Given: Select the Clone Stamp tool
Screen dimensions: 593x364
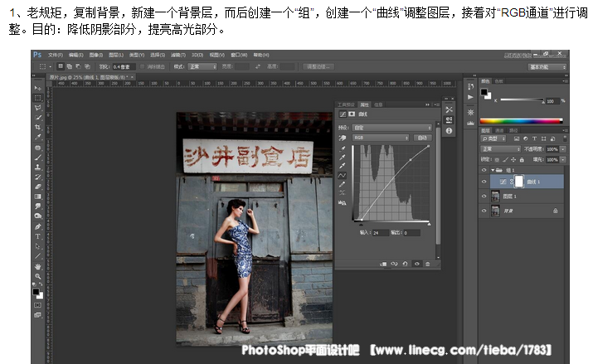Looking at the screenshot, I should click(x=38, y=167).
